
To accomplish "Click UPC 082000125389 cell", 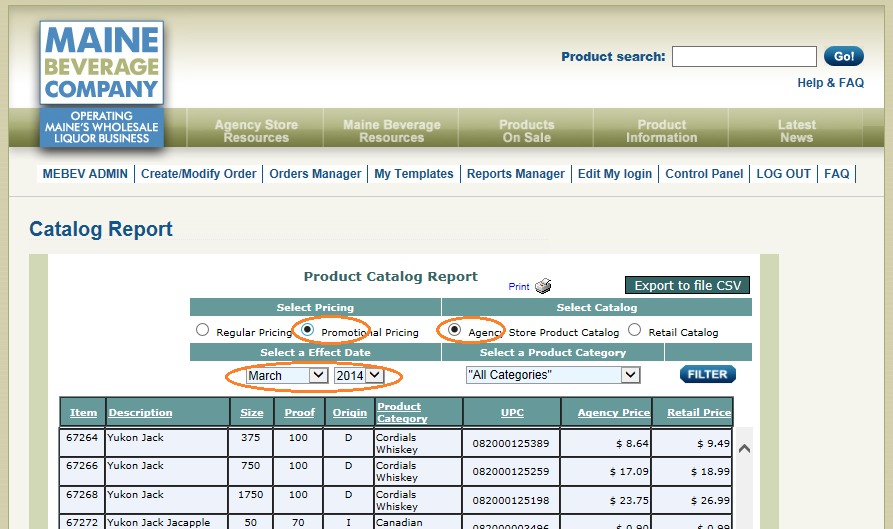I will 511,444.
